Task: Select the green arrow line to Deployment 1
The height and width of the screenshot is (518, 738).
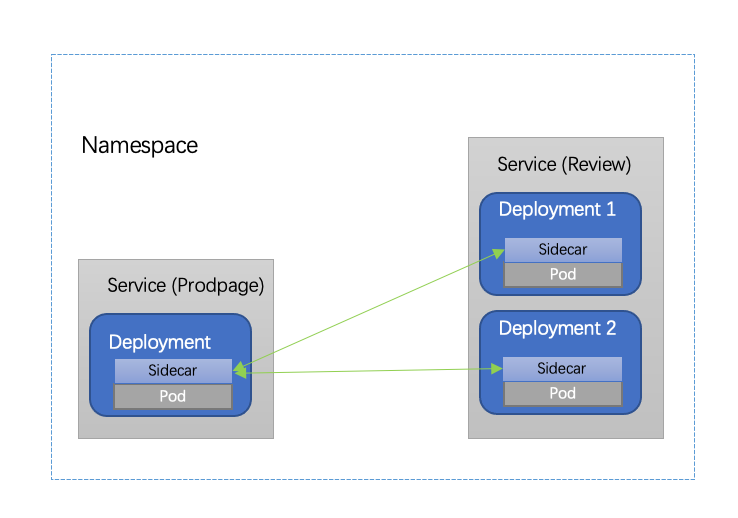Action: point(370,309)
